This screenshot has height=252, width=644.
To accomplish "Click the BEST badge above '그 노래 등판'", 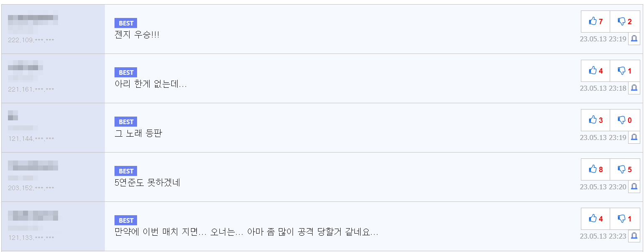I will point(126,122).
